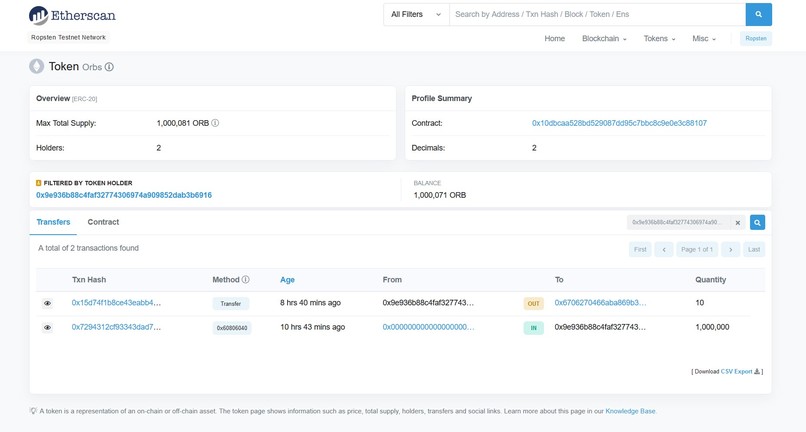806x432 pixels.
Task: Click info icon next to Orbs title
Action: tap(109, 67)
